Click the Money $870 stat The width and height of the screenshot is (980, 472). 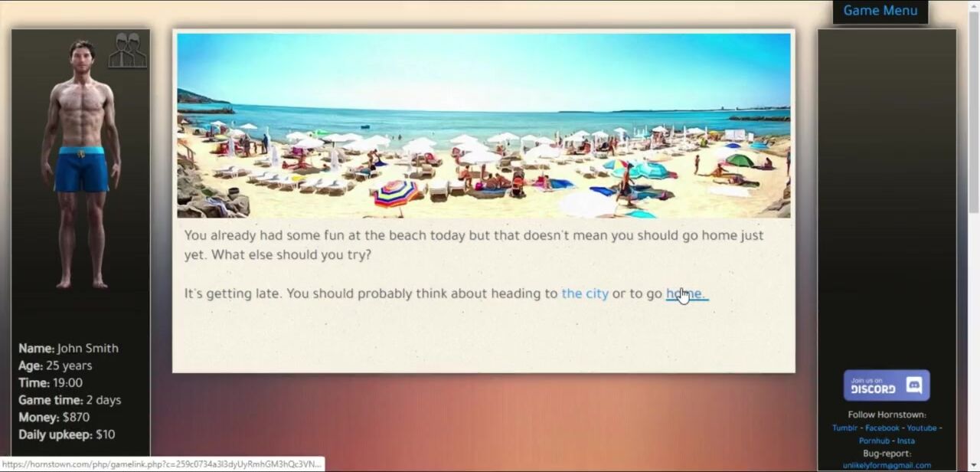coord(54,418)
